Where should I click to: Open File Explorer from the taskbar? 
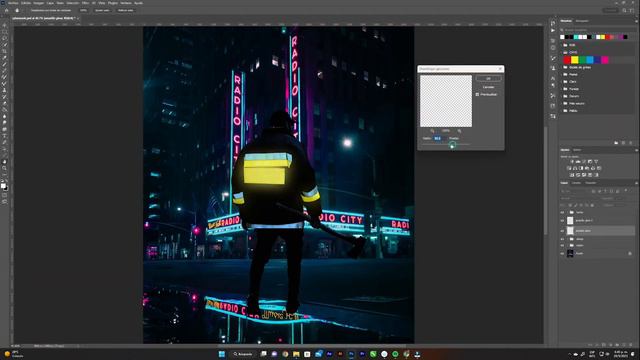[296, 354]
